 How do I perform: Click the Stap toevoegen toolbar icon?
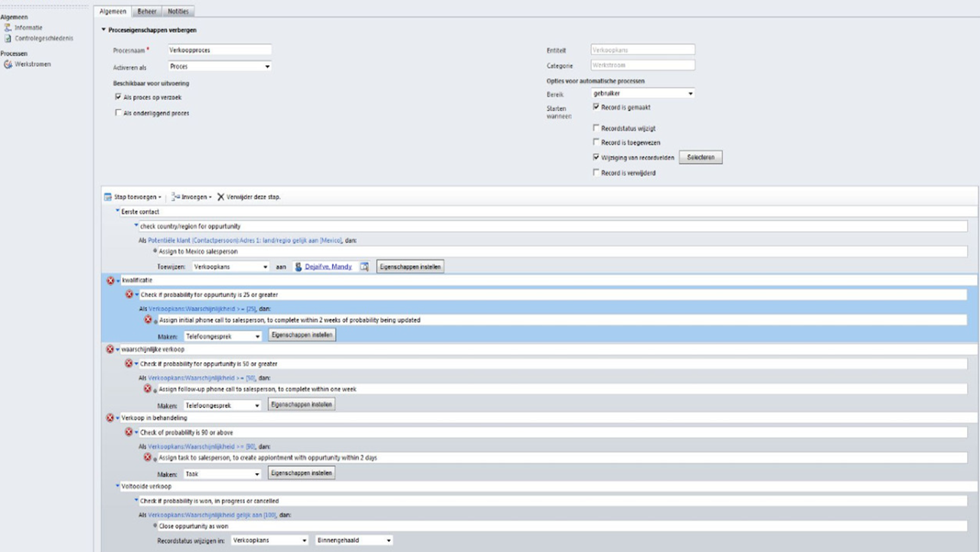pos(108,197)
